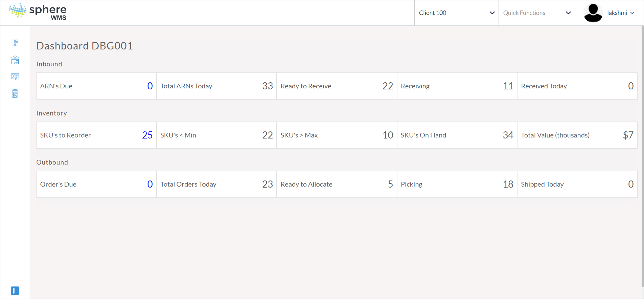Click the Sphere WMS logo
Viewport: 644px width, 299px height.
click(38, 12)
